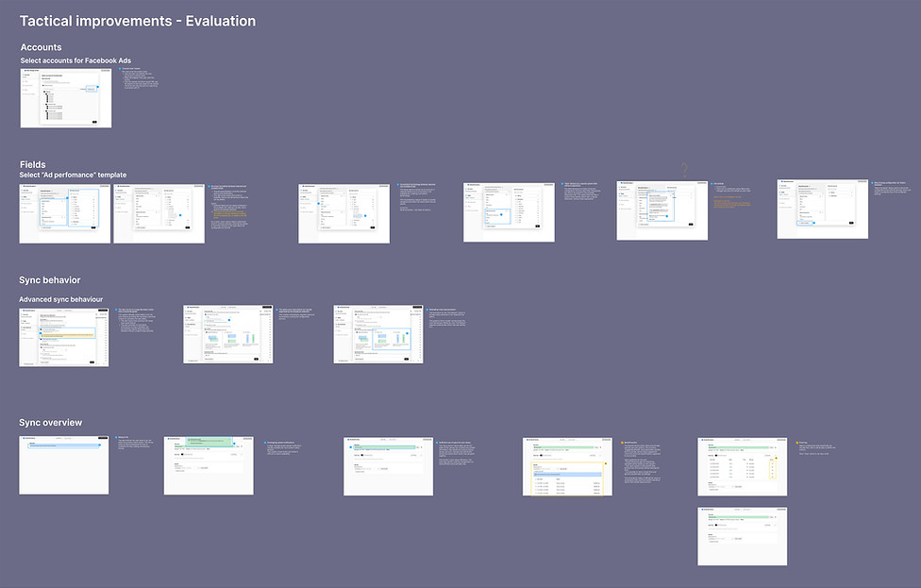Image resolution: width=921 pixels, height=588 pixels.
Task: Select the Tactical improvements - Evaluation title
Action: pos(138,21)
